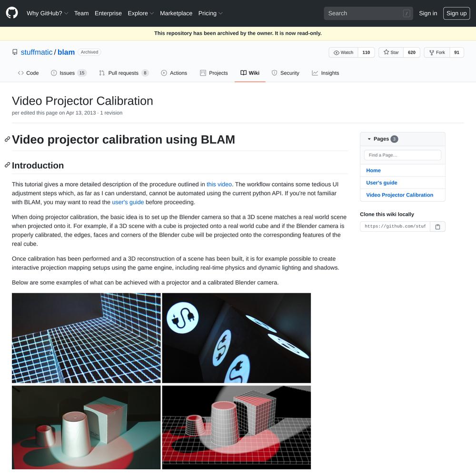Open the photo of projected red cylinders
The width and height of the screenshot is (476, 476).
[x=86, y=427]
